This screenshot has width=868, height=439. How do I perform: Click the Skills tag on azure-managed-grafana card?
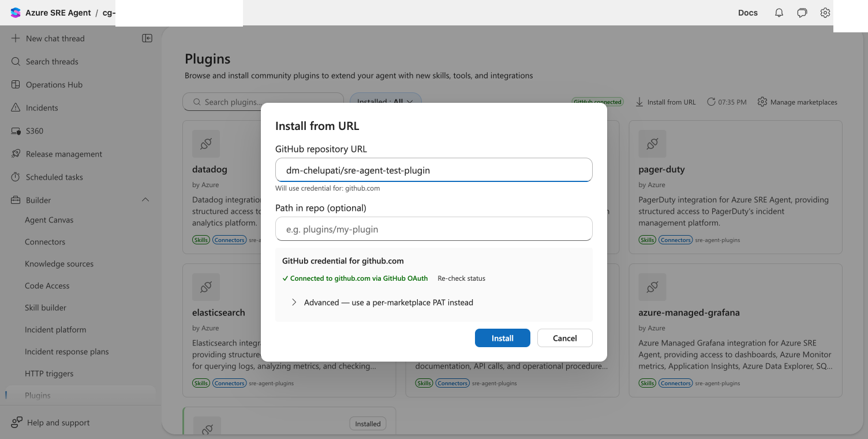coord(647,383)
